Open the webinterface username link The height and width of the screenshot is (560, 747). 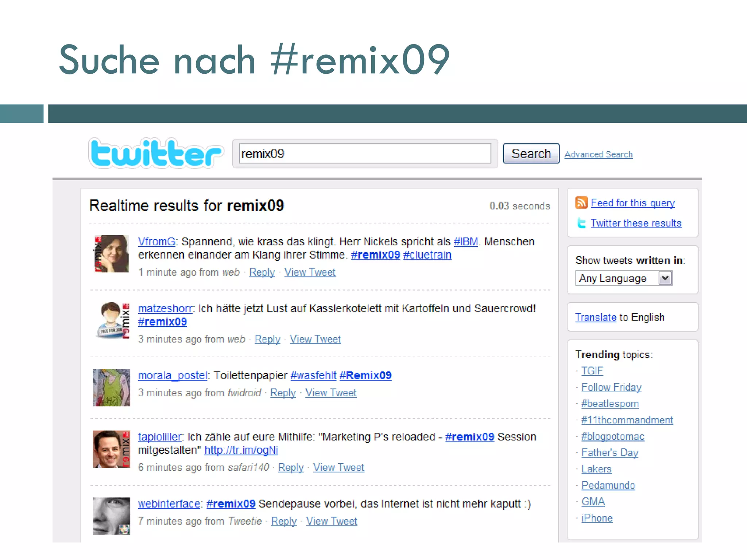click(x=169, y=504)
